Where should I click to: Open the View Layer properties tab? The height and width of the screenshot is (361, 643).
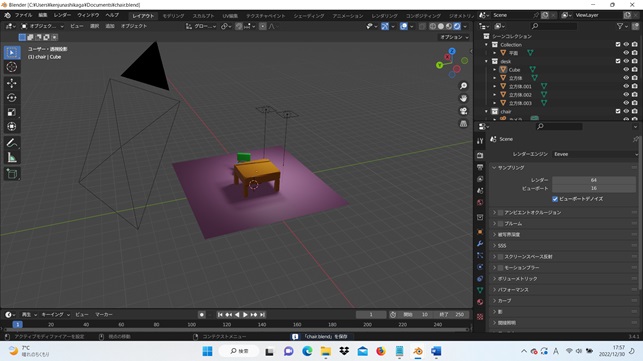pos(480,179)
